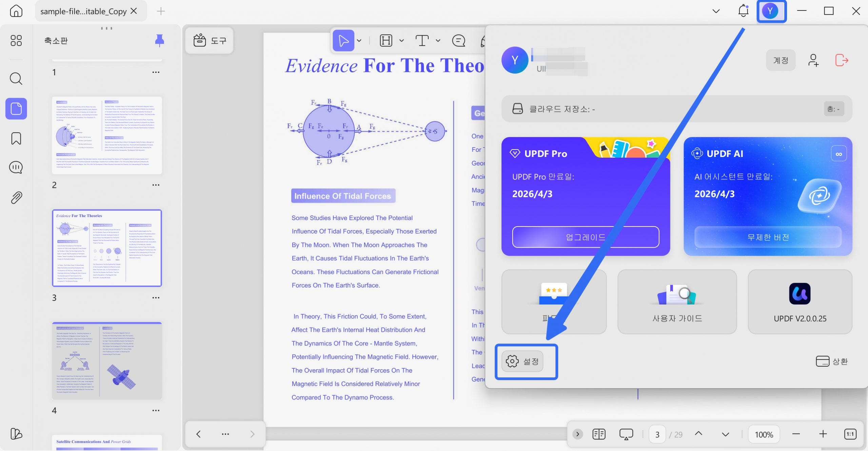
Task: Expand the highlight tool dropdown arrow
Action: tap(402, 41)
